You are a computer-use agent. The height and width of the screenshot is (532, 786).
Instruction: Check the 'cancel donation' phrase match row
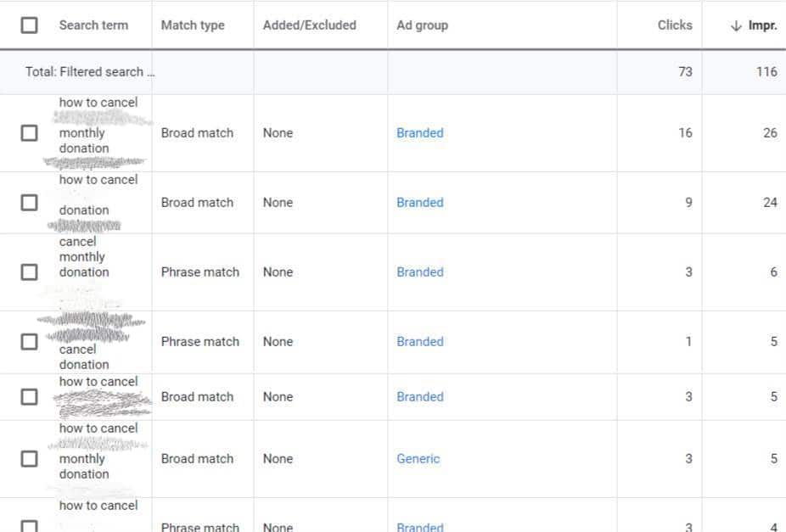(30, 342)
